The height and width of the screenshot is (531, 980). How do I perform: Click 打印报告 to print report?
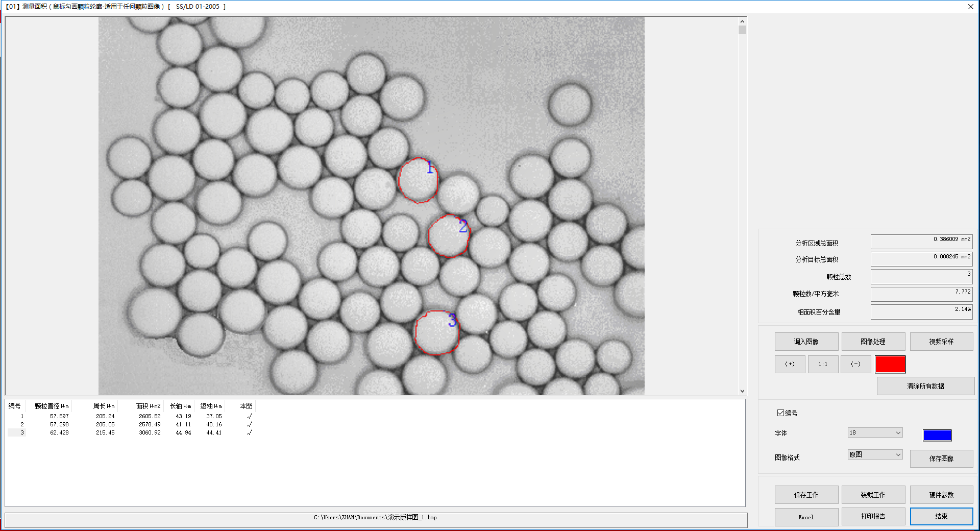[x=873, y=516]
